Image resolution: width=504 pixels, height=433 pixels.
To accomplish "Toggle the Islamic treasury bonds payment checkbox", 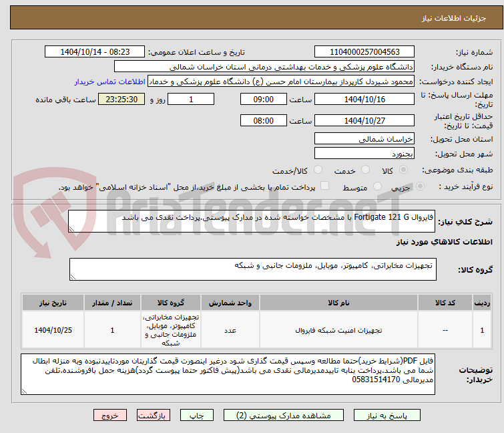I will pyautogui.click(x=325, y=186).
